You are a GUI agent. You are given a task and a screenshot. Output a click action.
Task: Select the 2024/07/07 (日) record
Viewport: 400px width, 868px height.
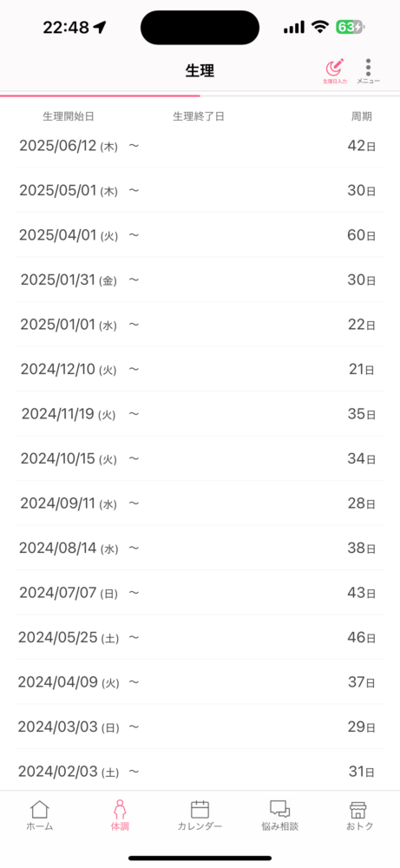pyautogui.click(x=200, y=592)
